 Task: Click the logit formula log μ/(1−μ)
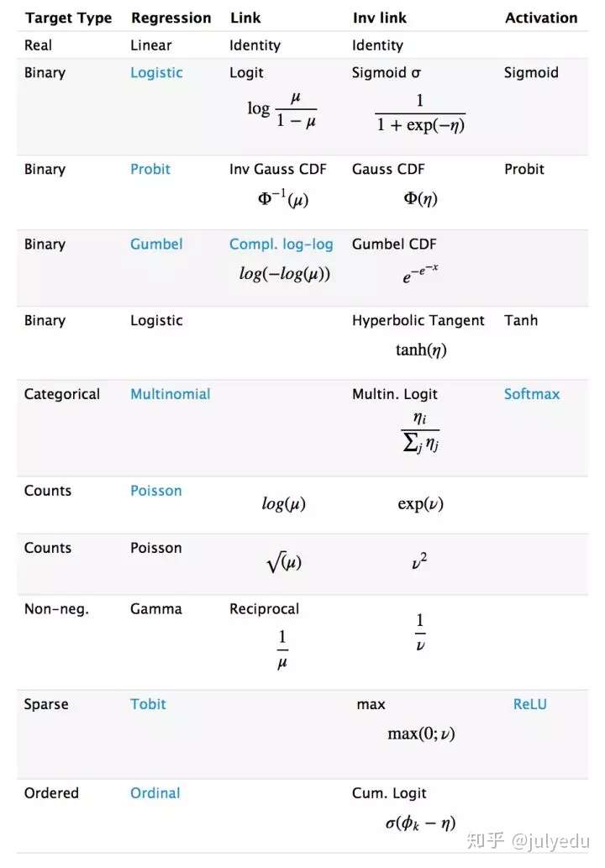click(282, 111)
